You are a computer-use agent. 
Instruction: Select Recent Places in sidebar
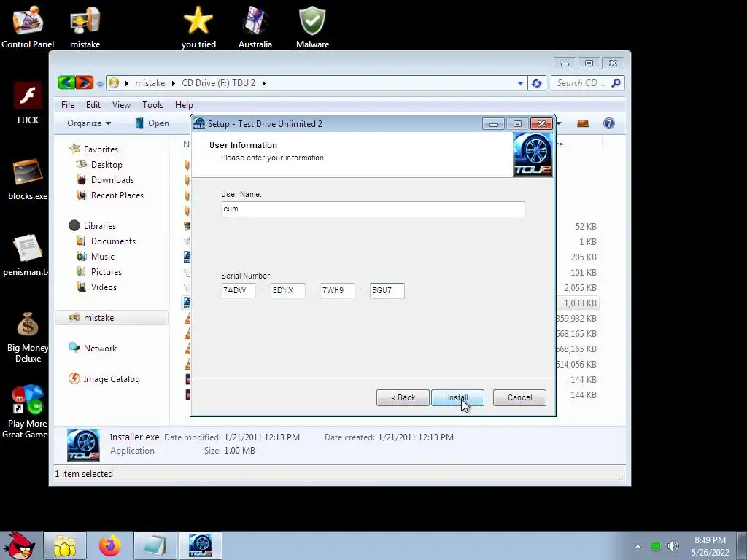pyautogui.click(x=117, y=195)
